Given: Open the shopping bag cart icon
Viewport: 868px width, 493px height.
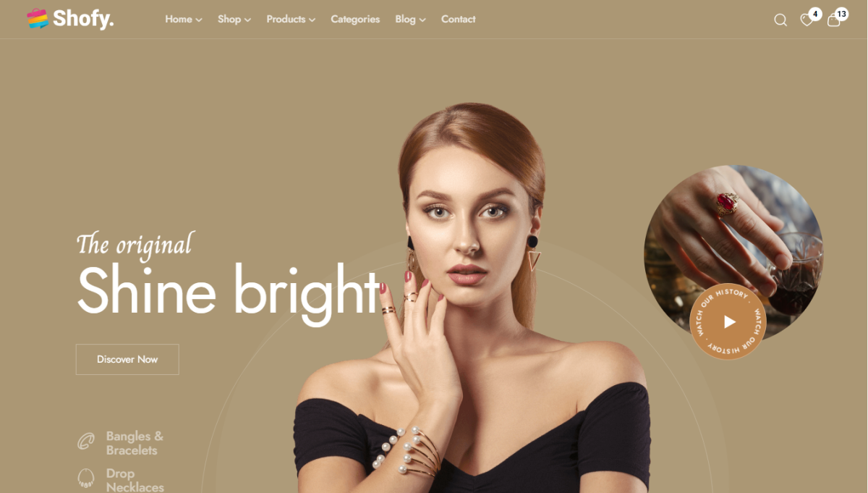Looking at the screenshot, I should pyautogui.click(x=834, y=20).
